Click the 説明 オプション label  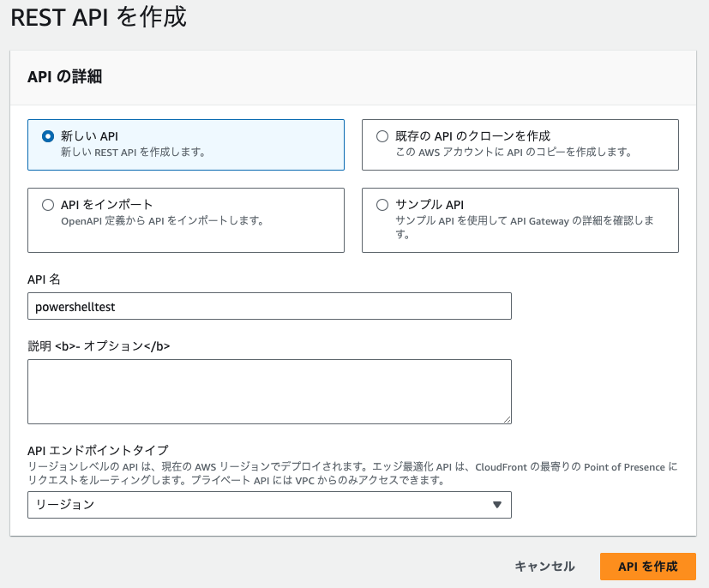click(99, 346)
